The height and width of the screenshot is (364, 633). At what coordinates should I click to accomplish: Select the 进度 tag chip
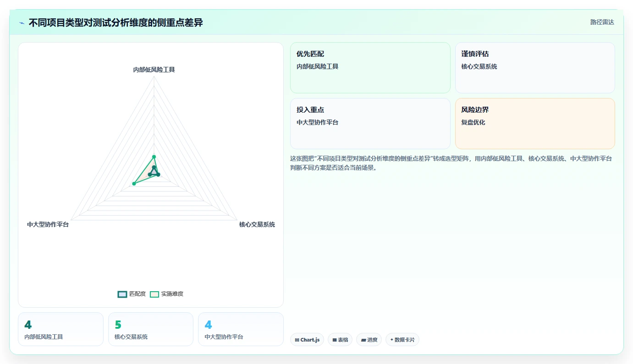coord(369,340)
